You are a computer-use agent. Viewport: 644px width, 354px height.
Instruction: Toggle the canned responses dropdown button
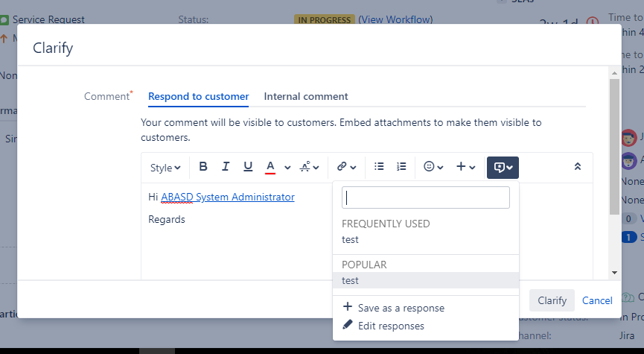pos(503,168)
